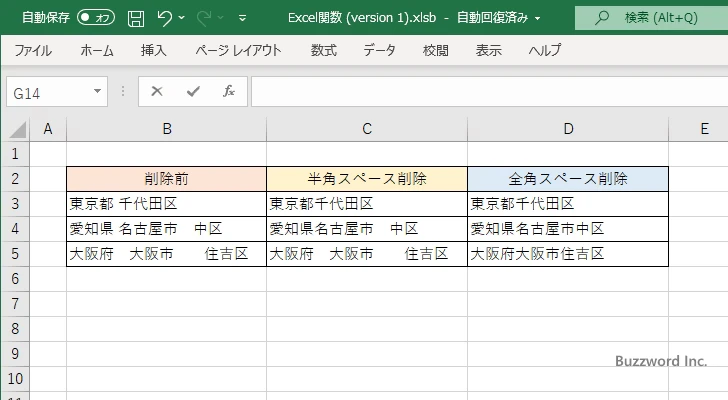Screen dimensions: 728x400
Task: Switch to the ホーム ribbon tab
Action: tap(97, 50)
